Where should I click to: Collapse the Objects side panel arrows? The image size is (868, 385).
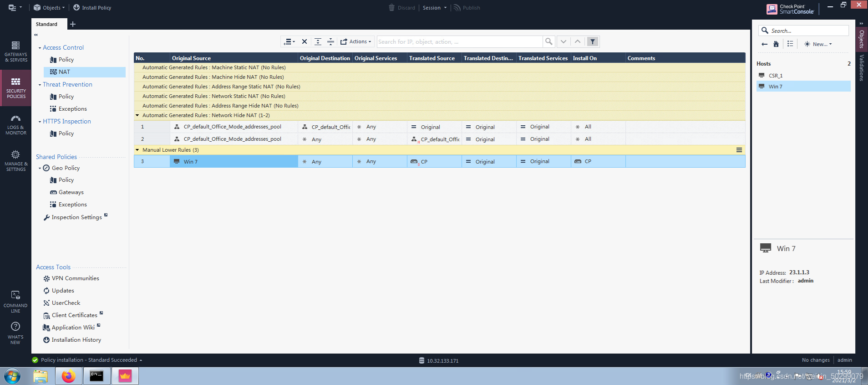tap(861, 23)
